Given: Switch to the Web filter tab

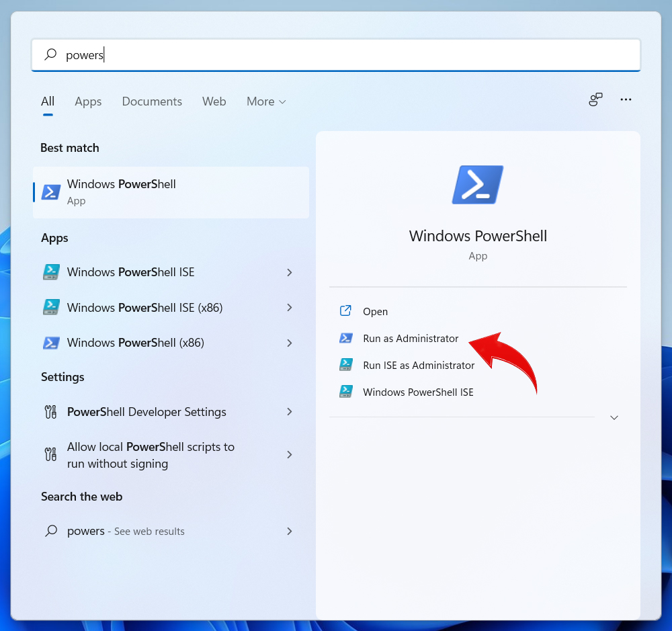Looking at the screenshot, I should coord(214,101).
